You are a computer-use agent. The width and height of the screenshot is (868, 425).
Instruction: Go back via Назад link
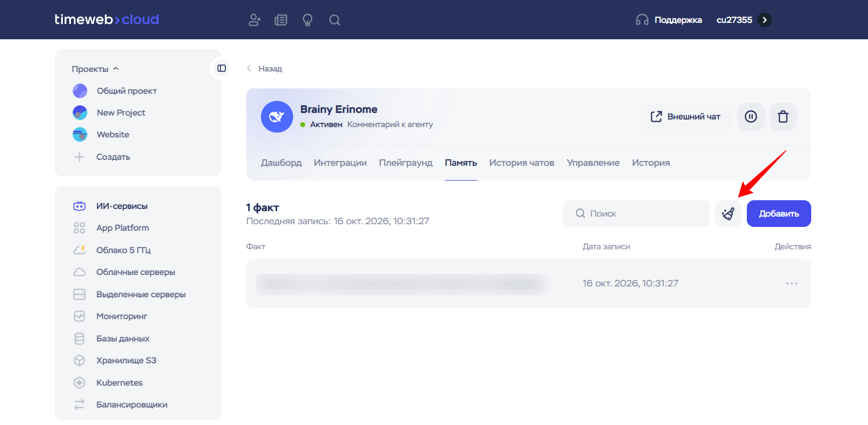[265, 69]
